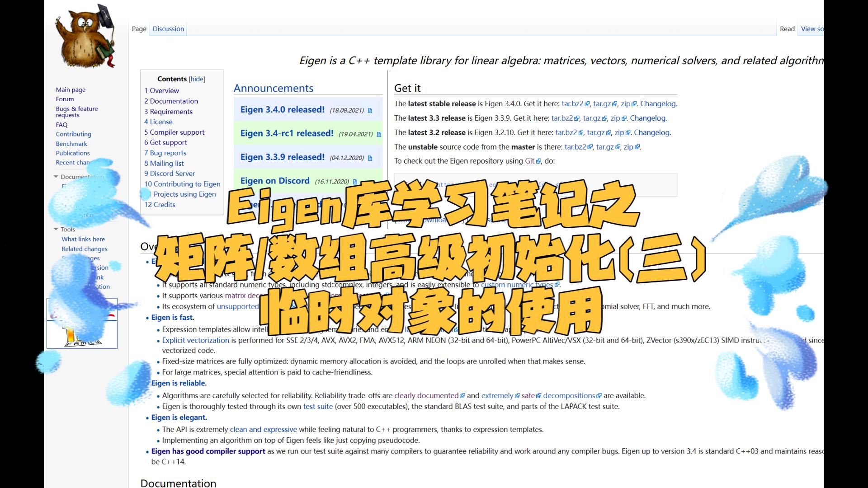Screen dimensions: 868x488
Task: Open the Eigen 3.4-rc1 announcement page icon
Action: [x=379, y=134]
